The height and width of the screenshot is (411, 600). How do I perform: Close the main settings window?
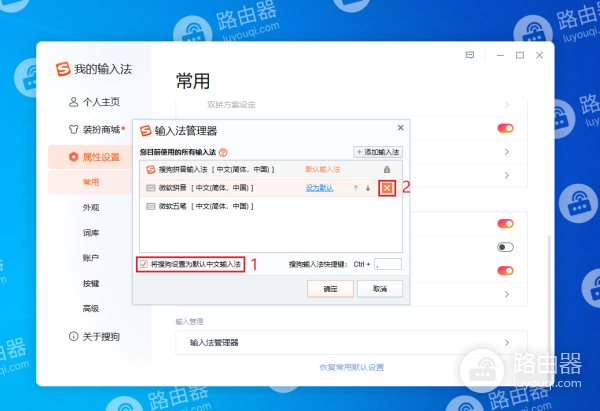pyautogui.click(x=540, y=55)
